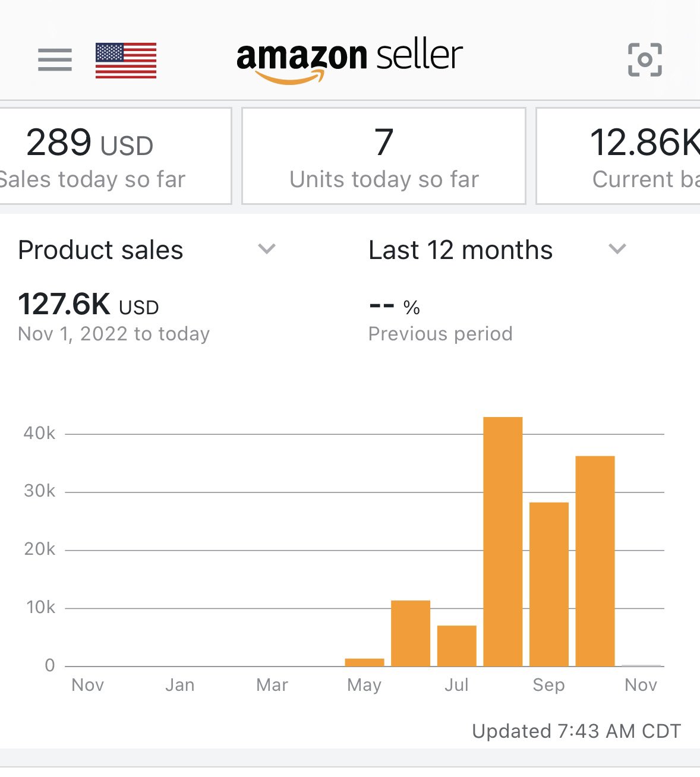Open the hamburger menu

click(55, 60)
